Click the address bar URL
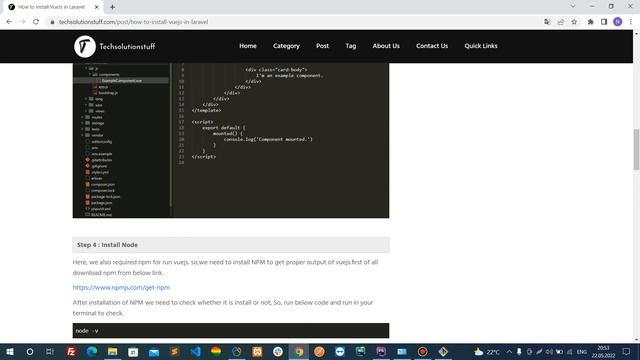The image size is (640, 360). pos(133,22)
